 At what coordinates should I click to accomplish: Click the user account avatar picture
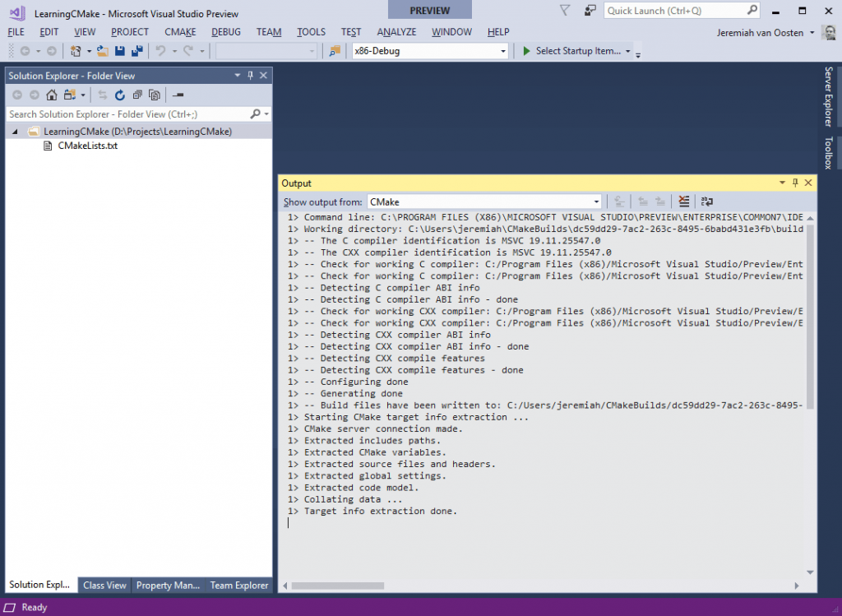829,32
